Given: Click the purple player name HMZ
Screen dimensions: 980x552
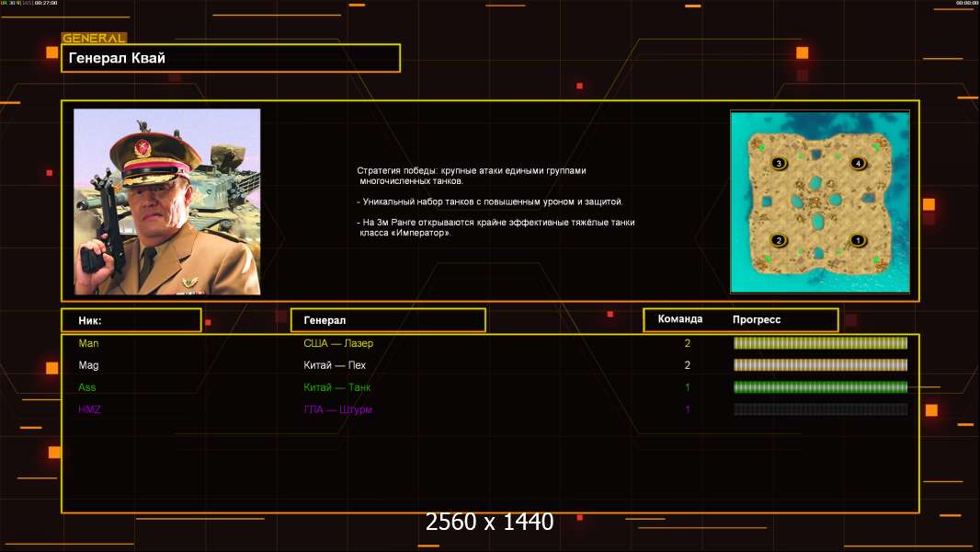Looking at the screenshot, I should tap(90, 409).
